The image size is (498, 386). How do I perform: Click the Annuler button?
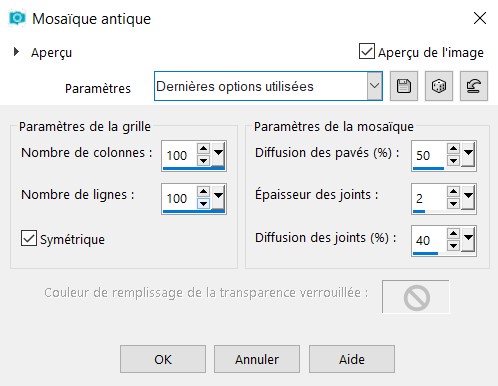tap(257, 359)
